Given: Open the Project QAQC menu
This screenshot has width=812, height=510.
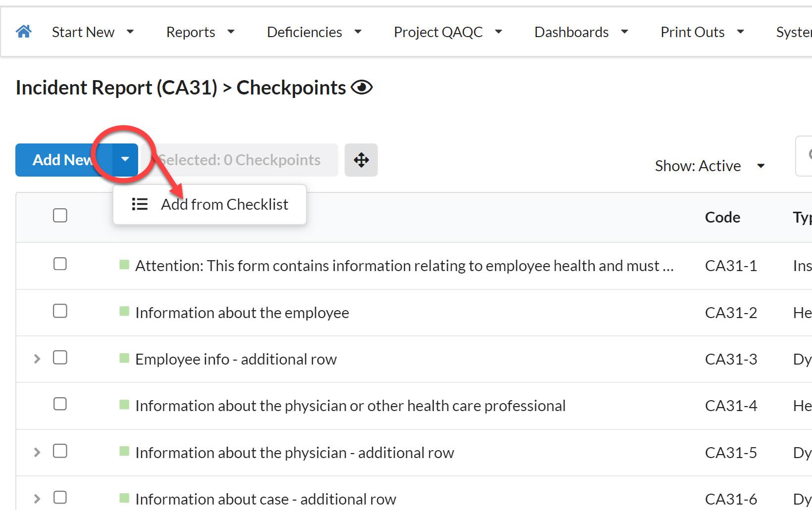Looking at the screenshot, I should coord(448,32).
